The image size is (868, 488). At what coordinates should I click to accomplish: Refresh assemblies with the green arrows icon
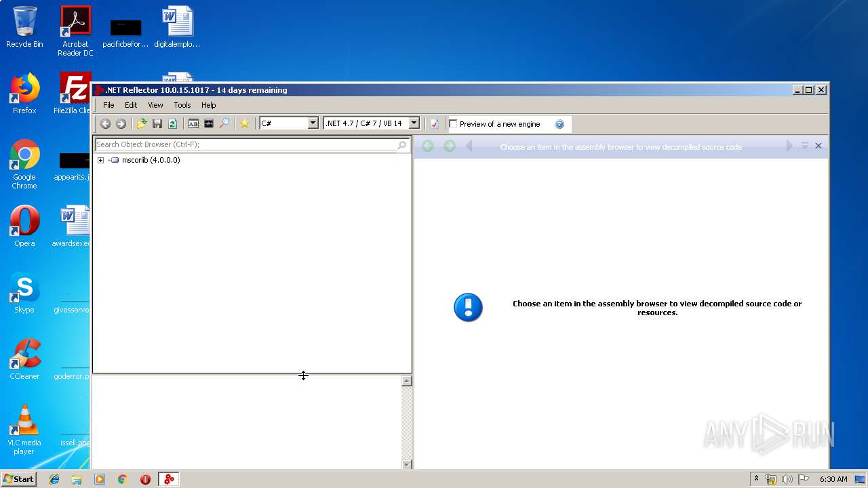172,123
